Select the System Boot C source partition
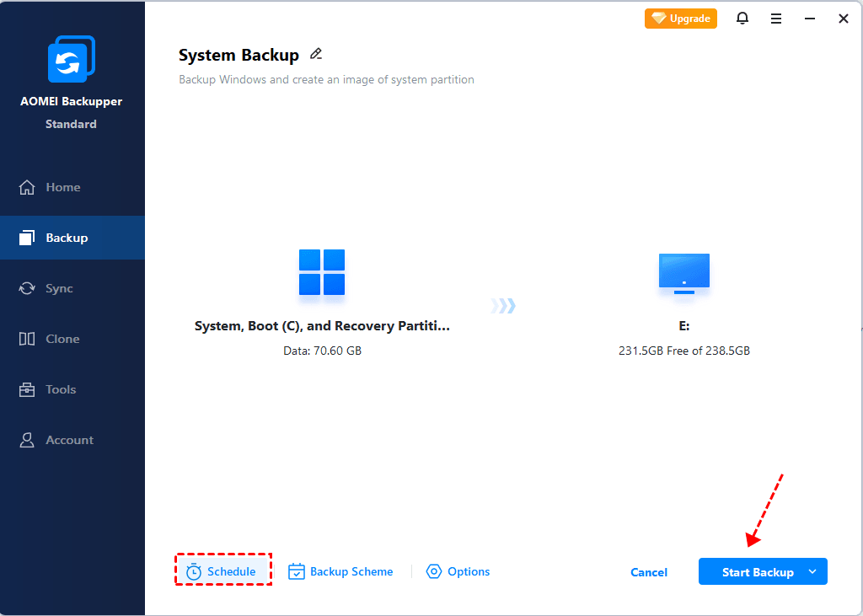The width and height of the screenshot is (863, 616). coord(321,273)
